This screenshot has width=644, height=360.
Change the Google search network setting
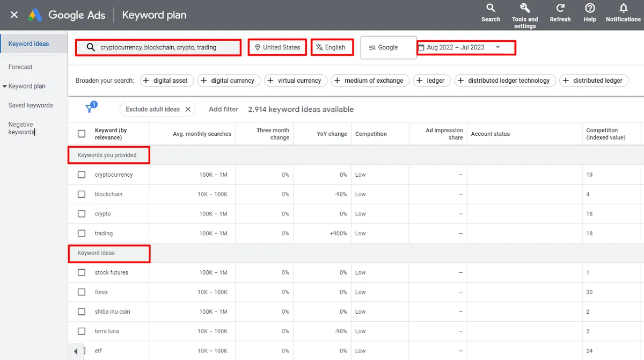(x=389, y=47)
